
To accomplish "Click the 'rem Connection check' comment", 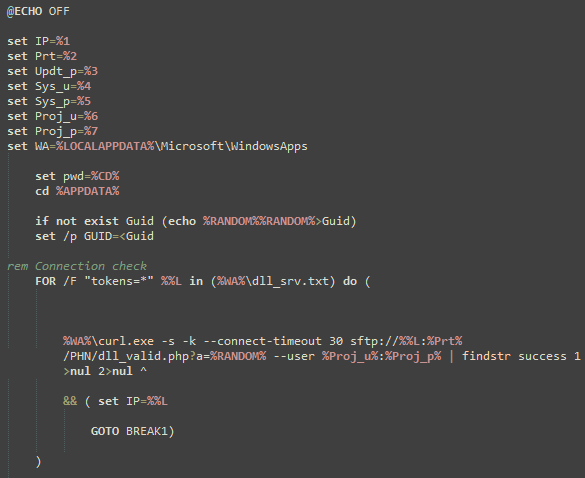I will [77, 266].
